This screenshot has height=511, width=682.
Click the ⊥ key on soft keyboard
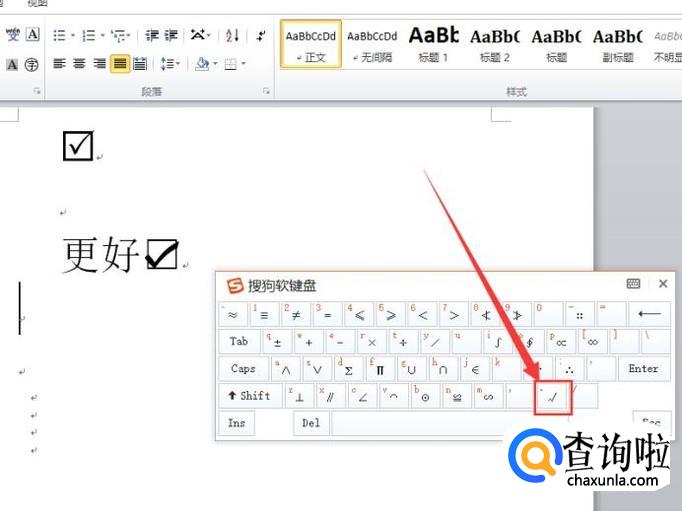point(299,396)
